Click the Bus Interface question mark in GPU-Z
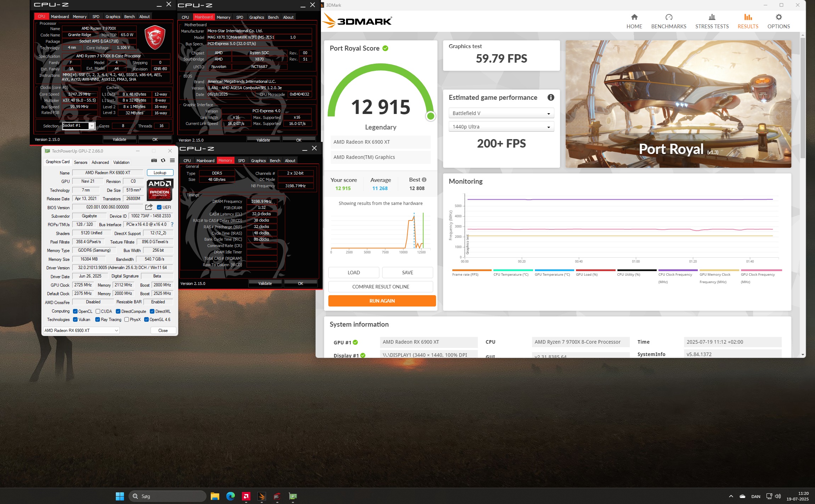The height and width of the screenshot is (504, 815). (172, 224)
